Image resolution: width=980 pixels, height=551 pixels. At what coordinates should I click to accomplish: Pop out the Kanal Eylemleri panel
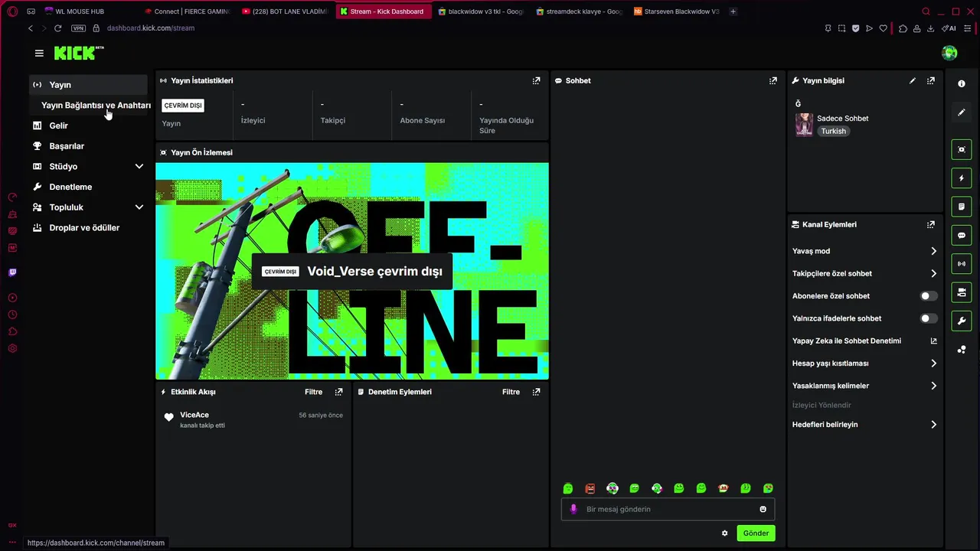(931, 224)
